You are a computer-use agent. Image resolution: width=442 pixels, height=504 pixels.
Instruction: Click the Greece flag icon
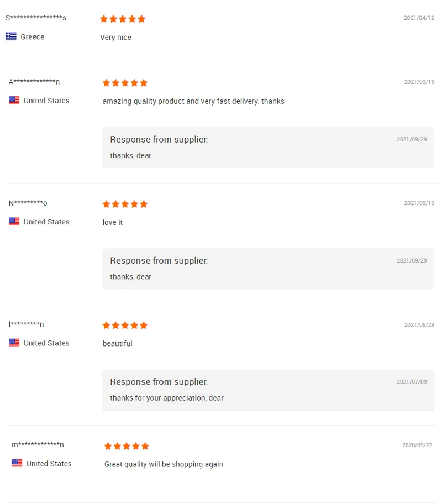click(x=11, y=36)
